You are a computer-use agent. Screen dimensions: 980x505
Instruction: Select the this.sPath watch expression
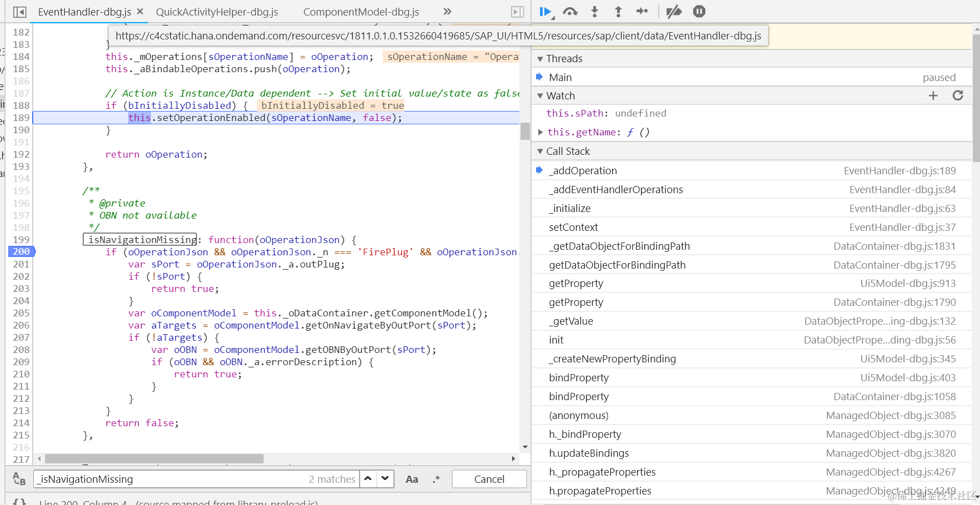(x=606, y=113)
